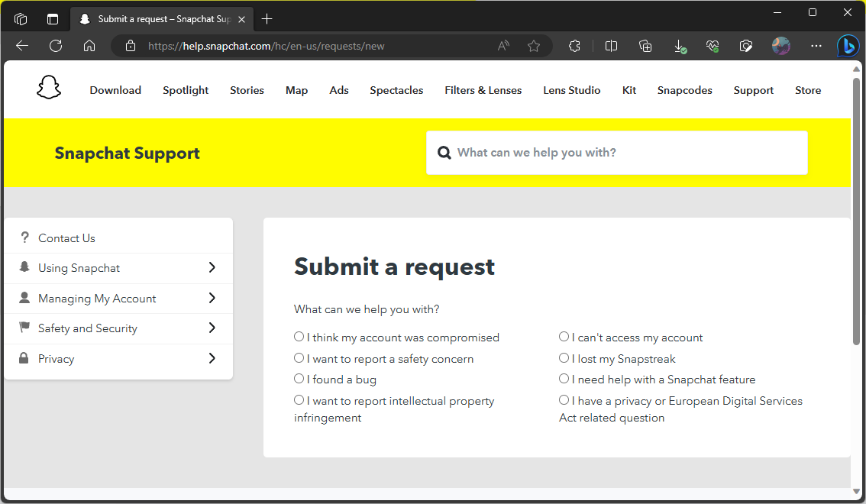Open the Spotlight menu item

[x=186, y=90]
